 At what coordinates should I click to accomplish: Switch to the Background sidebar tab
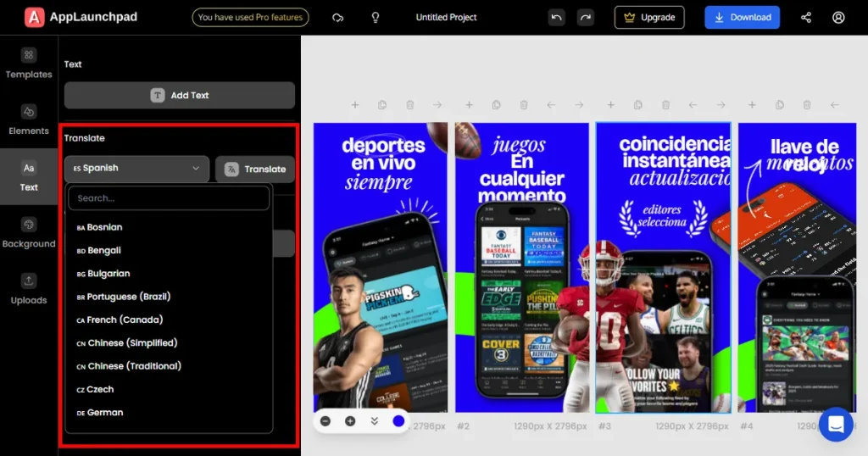tap(29, 233)
